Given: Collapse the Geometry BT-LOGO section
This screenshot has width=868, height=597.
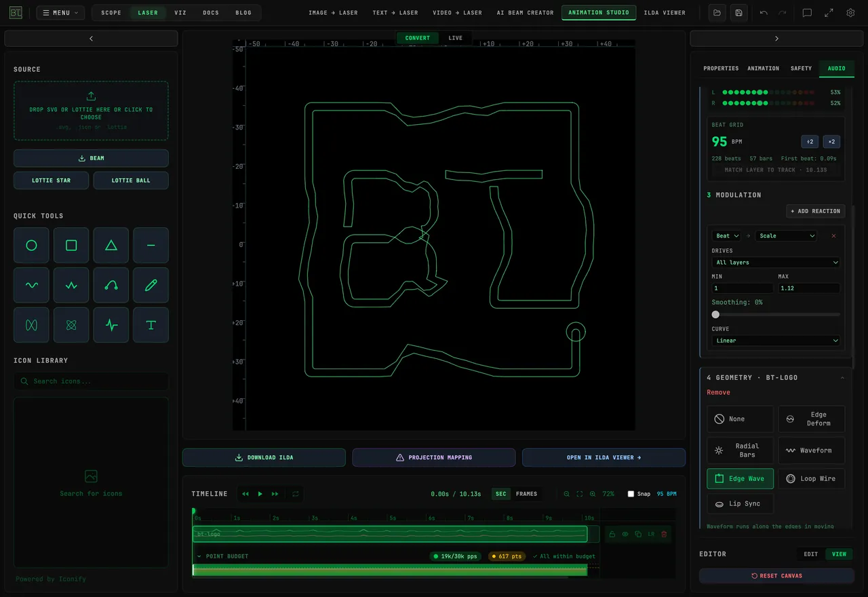Looking at the screenshot, I should tap(842, 378).
